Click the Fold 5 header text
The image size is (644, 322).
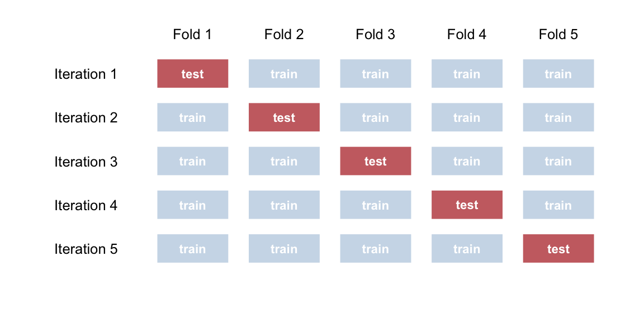tap(558, 35)
